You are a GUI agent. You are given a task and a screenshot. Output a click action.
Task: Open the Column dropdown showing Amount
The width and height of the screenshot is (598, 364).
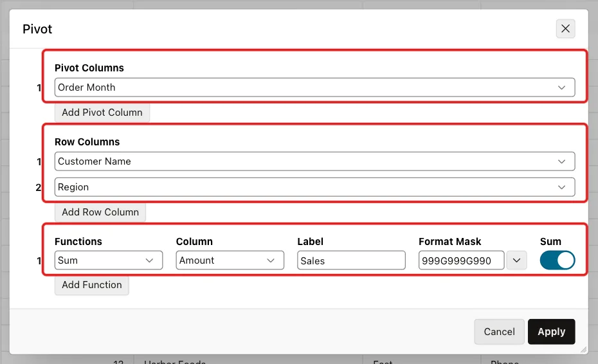pyautogui.click(x=230, y=260)
